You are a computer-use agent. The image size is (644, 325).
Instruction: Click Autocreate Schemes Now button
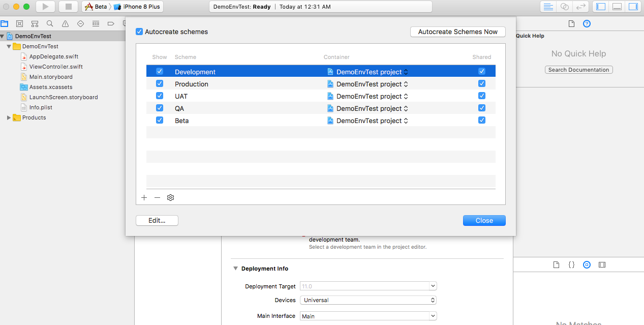click(x=458, y=32)
